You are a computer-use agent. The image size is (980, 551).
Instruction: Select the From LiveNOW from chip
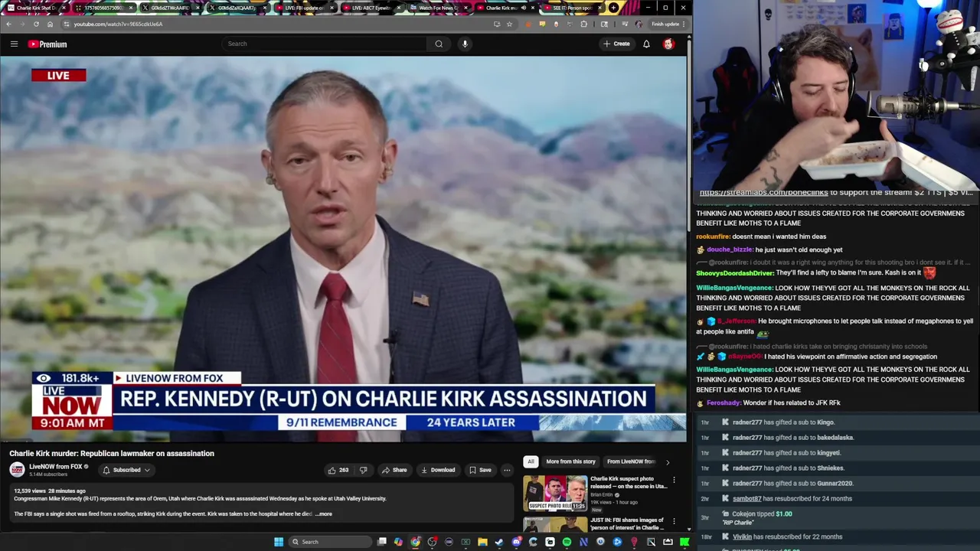630,461
